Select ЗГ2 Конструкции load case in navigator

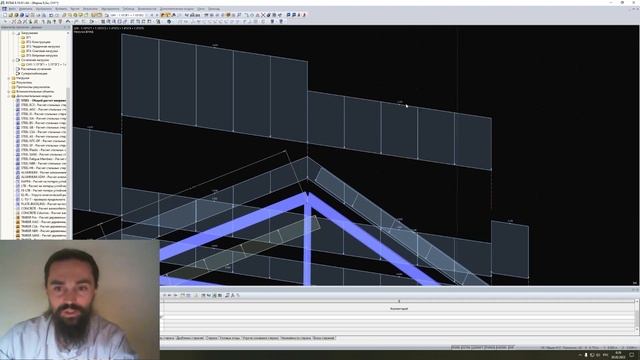[x=38, y=42]
